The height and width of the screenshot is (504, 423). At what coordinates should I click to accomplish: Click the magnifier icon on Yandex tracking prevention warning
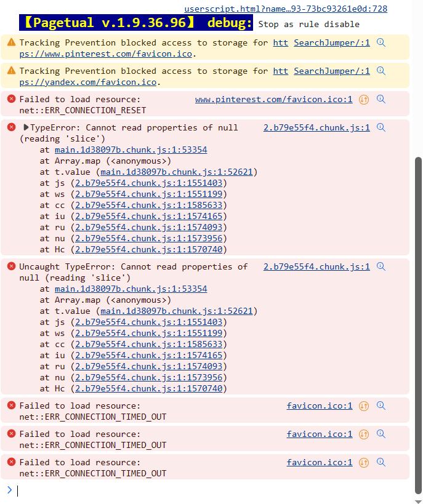381,71
